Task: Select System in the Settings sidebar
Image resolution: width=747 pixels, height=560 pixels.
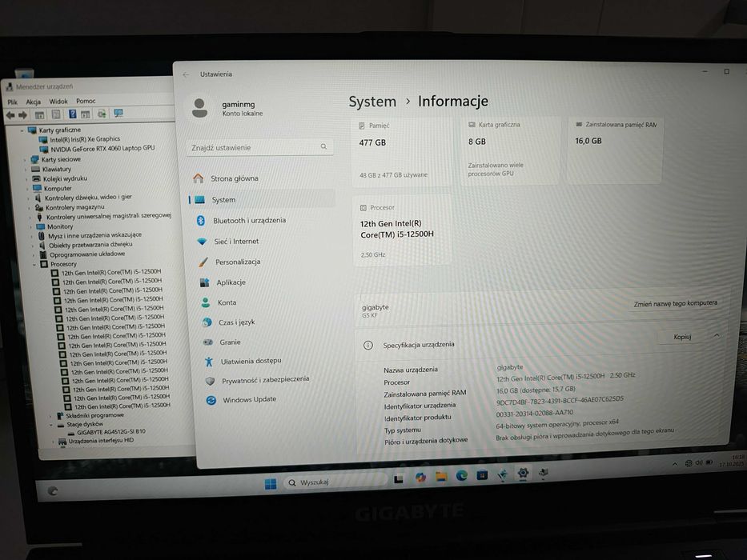Action: (x=262, y=199)
